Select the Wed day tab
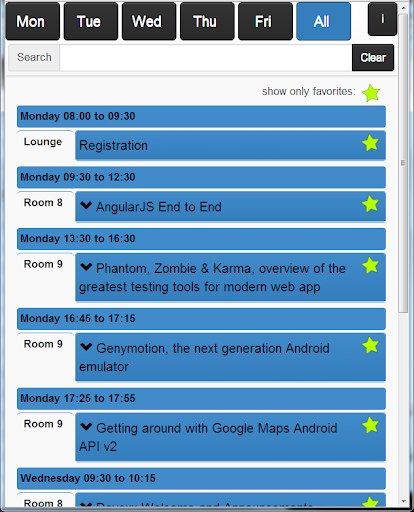This screenshot has width=414, height=512. point(149,21)
